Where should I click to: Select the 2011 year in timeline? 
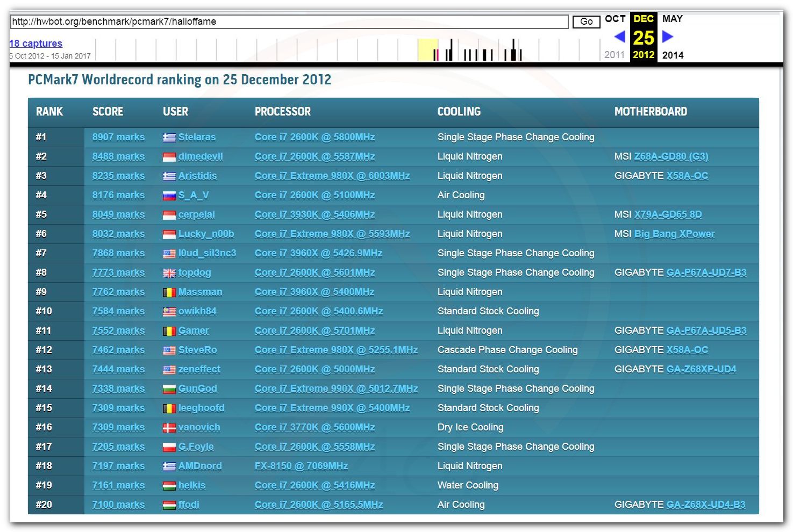coord(615,55)
